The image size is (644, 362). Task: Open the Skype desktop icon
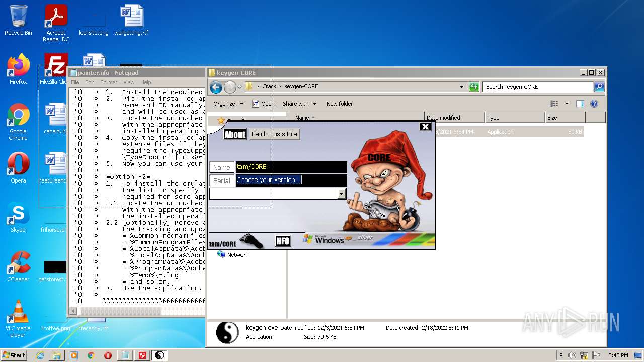tap(18, 217)
